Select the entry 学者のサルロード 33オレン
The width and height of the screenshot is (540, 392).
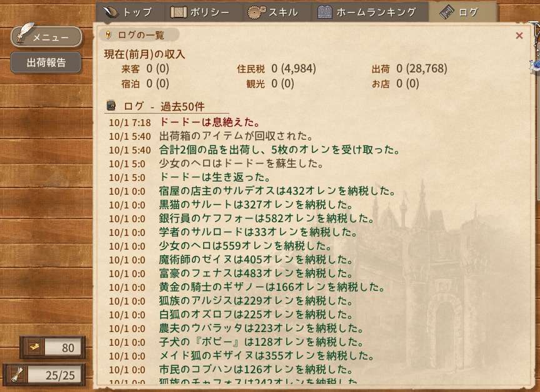[x=258, y=232]
